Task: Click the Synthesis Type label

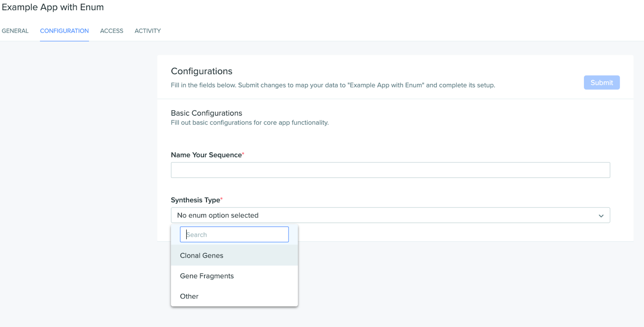Action: pyautogui.click(x=196, y=200)
